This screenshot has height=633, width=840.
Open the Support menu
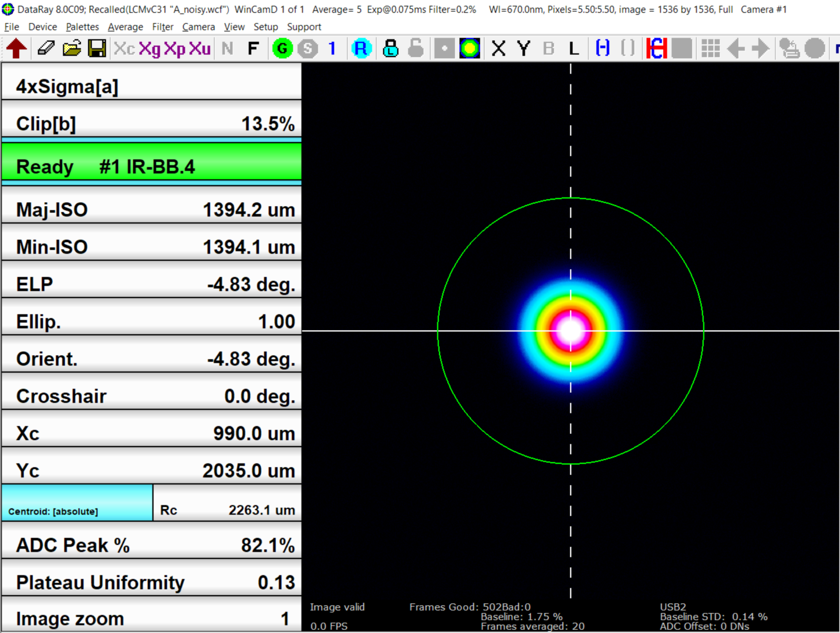tap(304, 27)
